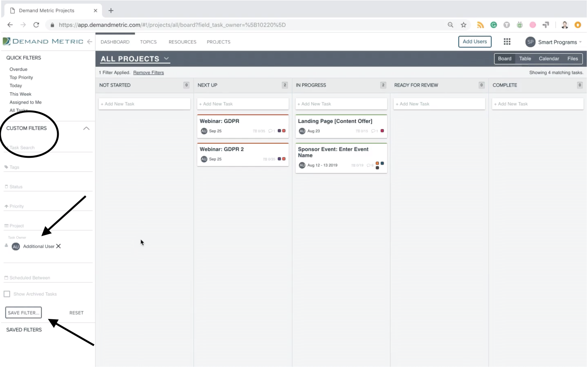
Task: Click the RSS extension icon
Action: point(481,25)
